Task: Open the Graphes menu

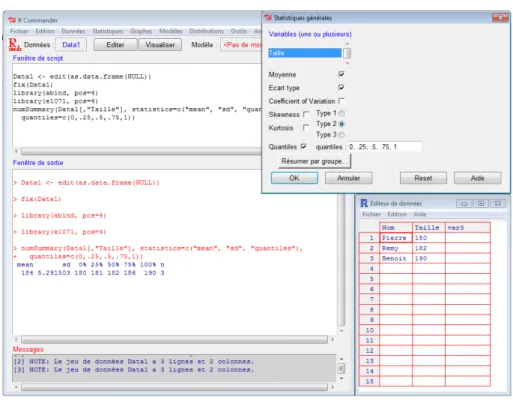Action: 141,31
